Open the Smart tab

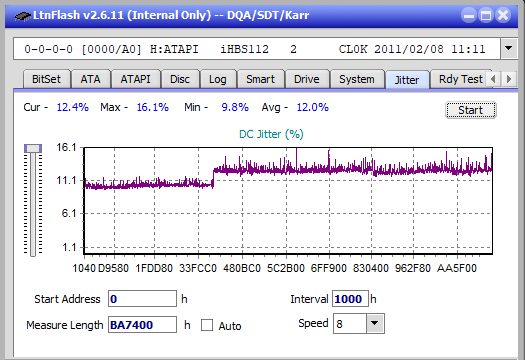[260, 79]
